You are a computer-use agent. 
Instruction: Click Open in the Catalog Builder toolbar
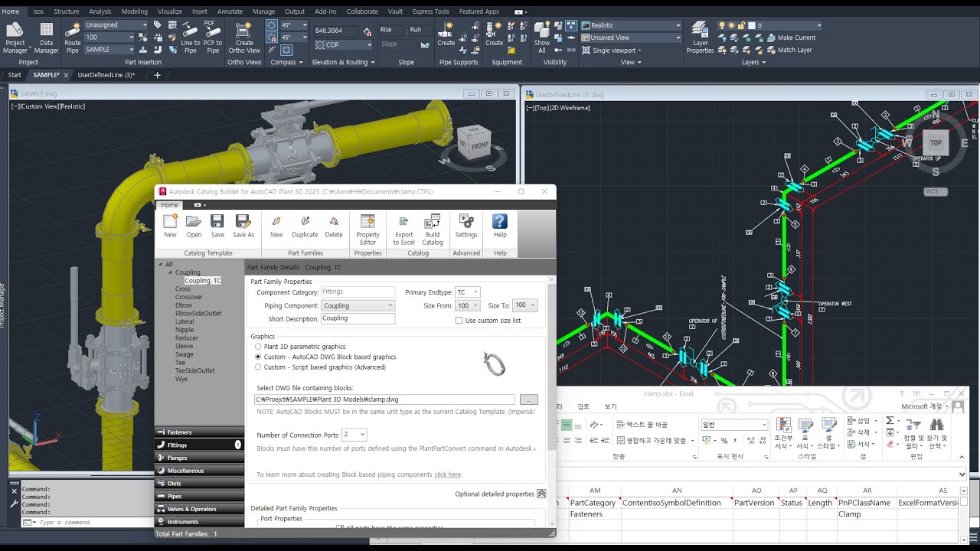[x=194, y=227]
